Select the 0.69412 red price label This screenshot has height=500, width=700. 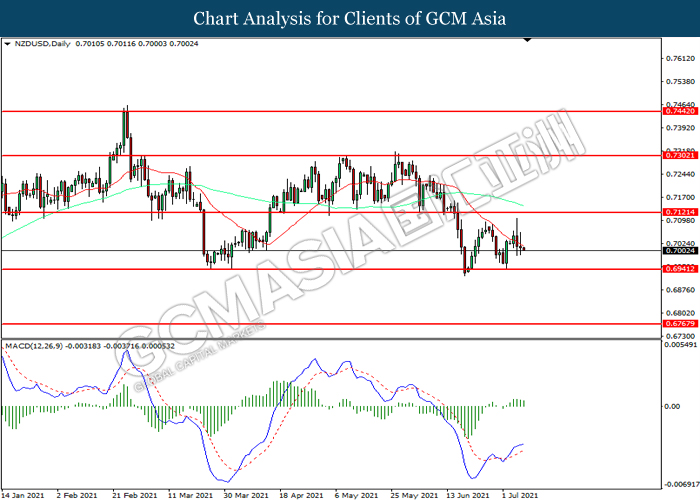point(680,269)
